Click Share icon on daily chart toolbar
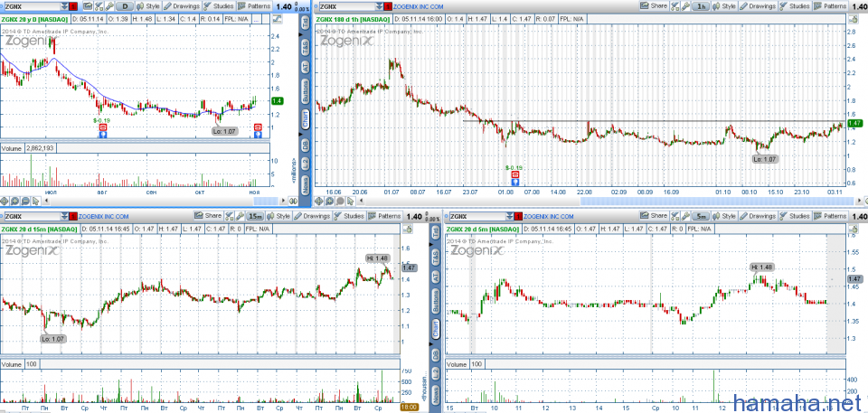This screenshot has width=868, height=413. (x=88, y=6)
